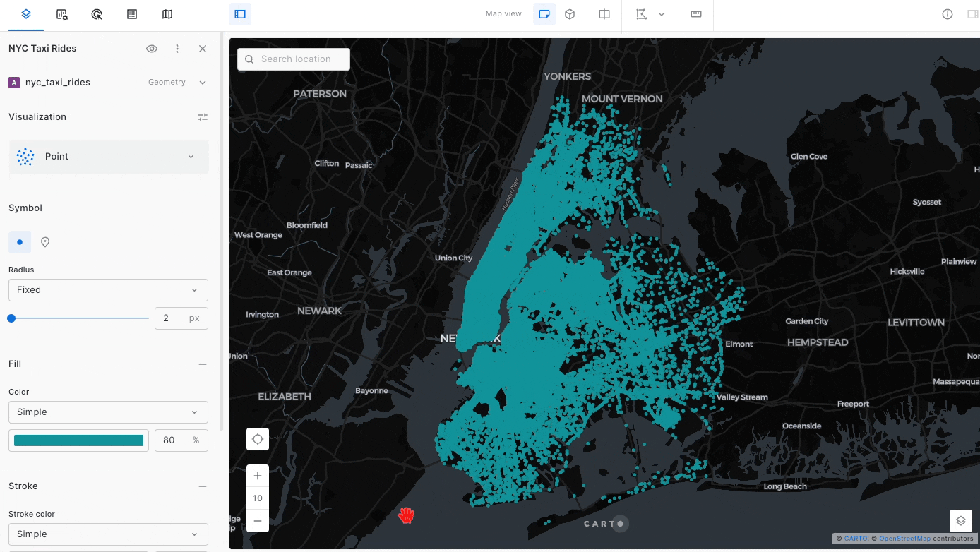Open the Radius Fixed dropdown
This screenshot has height=552, width=980.
(108, 290)
